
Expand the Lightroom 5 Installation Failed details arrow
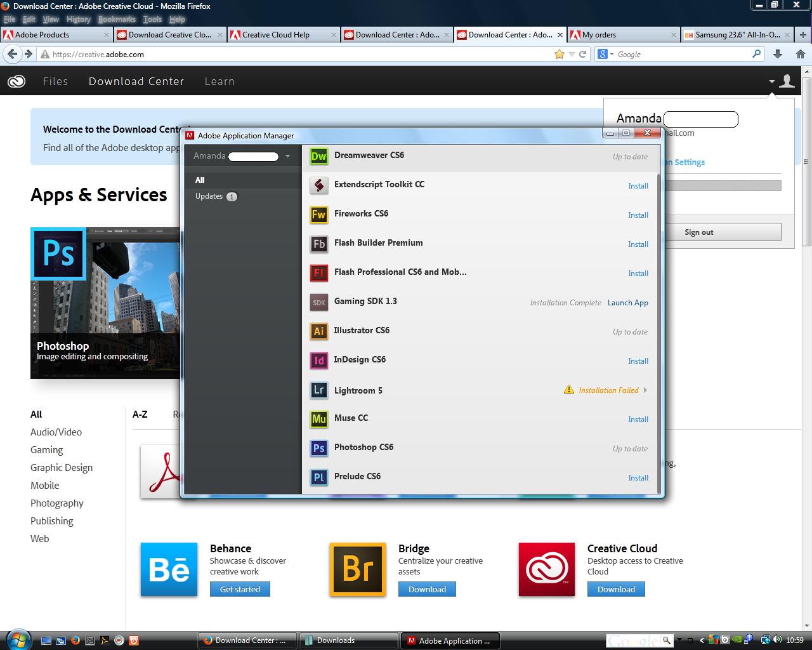pyautogui.click(x=645, y=390)
